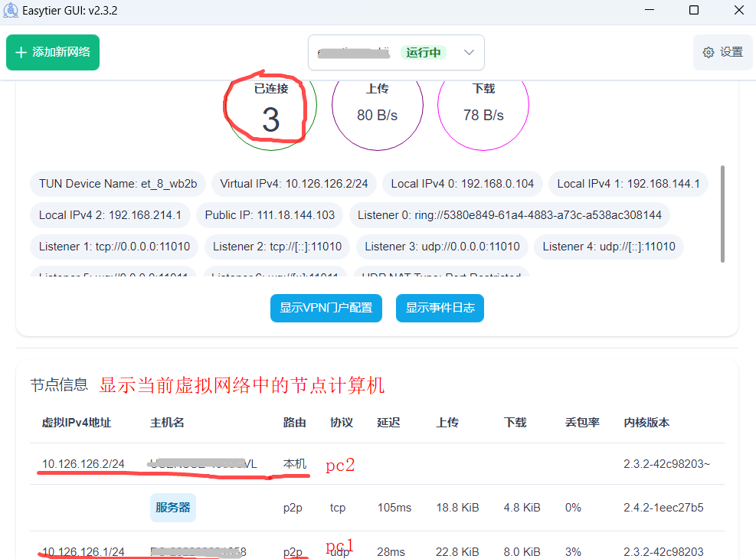Click TUN Device Name chip
756x559 pixels.
click(x=118, y=184)
